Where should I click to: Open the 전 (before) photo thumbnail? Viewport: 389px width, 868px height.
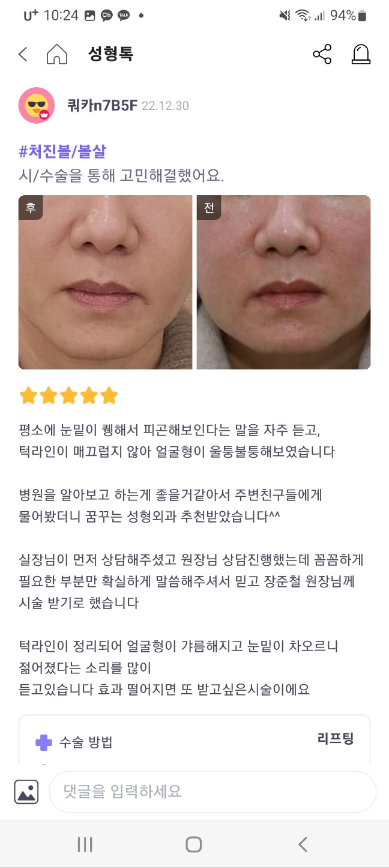(x=283, y=282)
